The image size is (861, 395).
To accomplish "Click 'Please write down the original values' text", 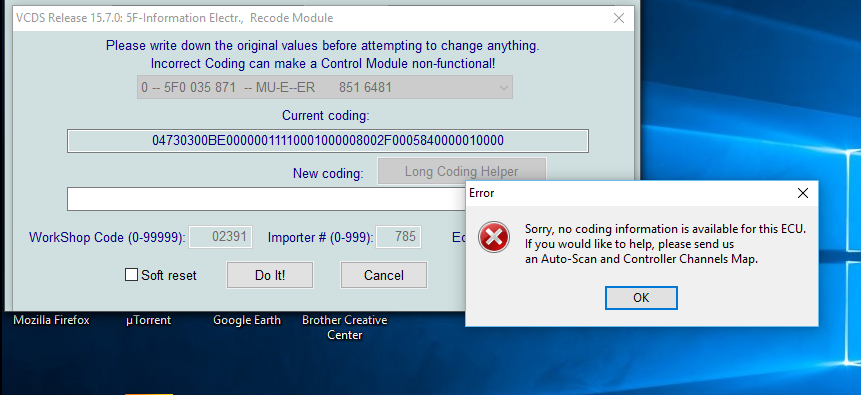I will [323, 46].
